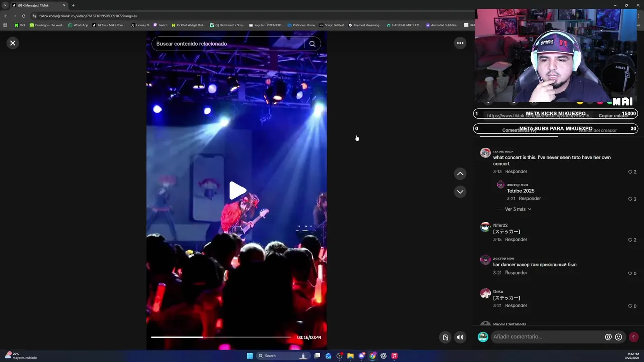Viewport: 644px width, 362px height.
Task: Open the PreSonus: Home bookmark
Action: (x=301, y=25)
